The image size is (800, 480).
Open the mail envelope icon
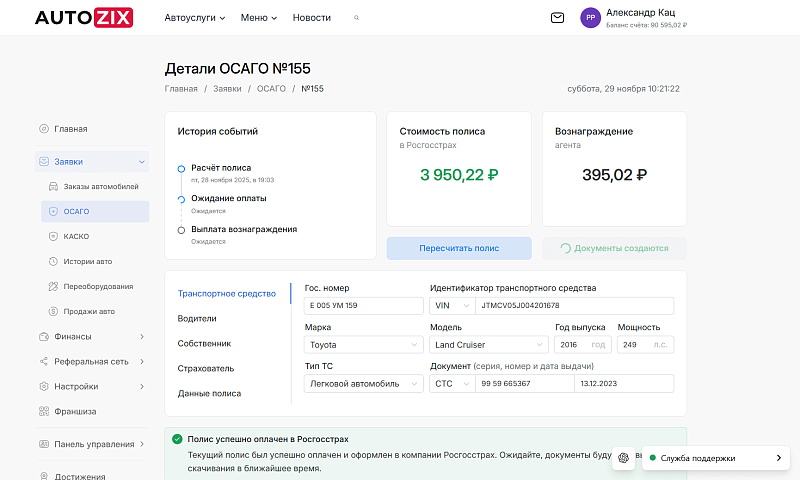(557, 18)
